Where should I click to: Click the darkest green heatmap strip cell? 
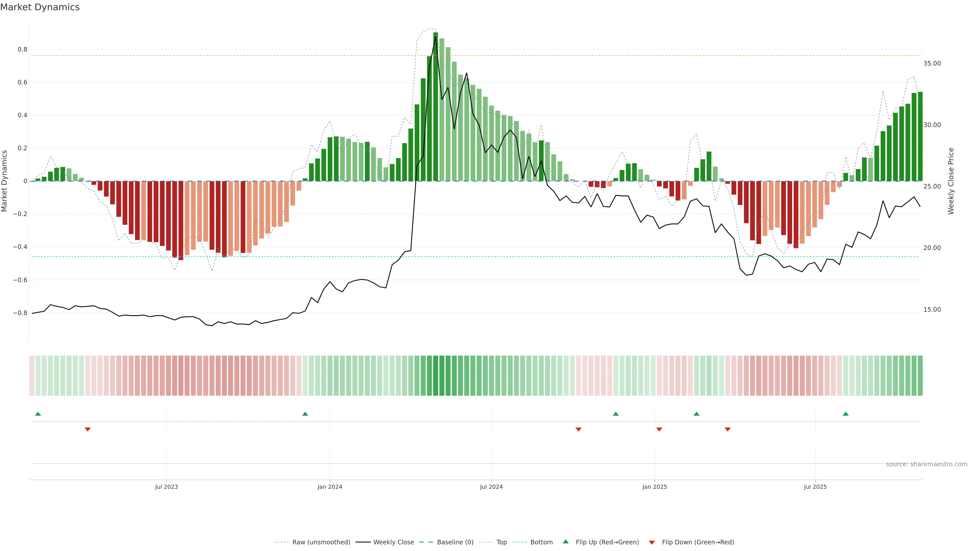tap(436, 376)
